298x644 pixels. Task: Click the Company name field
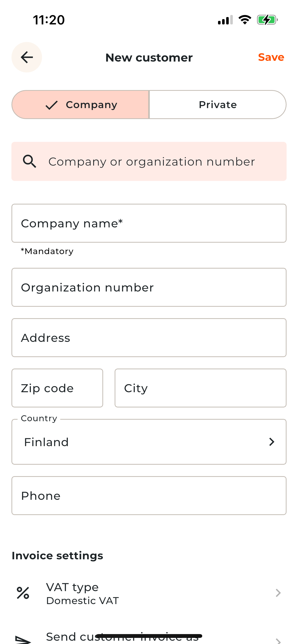[x=149, y=223]
